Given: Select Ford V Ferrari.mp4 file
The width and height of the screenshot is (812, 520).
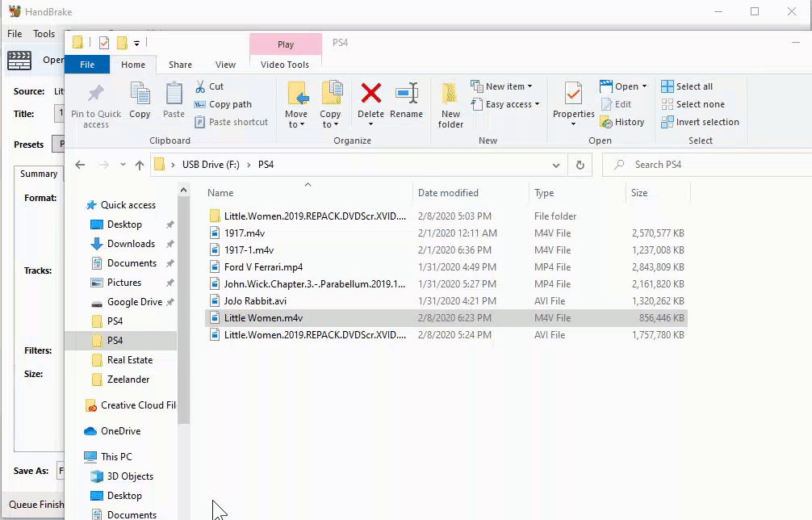Looking at the screenshot, I should (446, 267).
